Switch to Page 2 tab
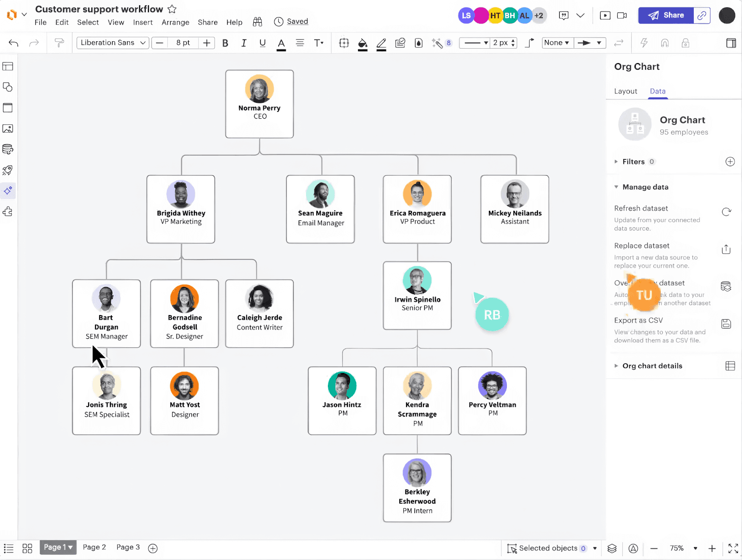Screen dimensions: 742x560 (94, 547)
